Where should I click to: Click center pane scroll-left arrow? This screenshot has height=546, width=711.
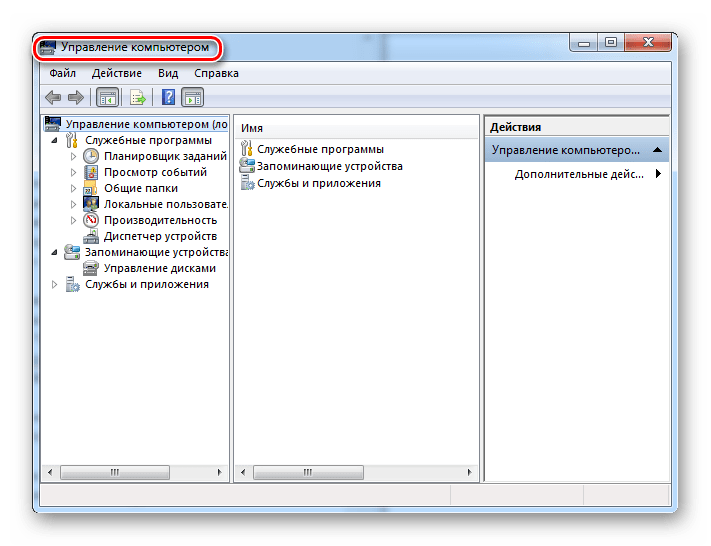[243, 473]
